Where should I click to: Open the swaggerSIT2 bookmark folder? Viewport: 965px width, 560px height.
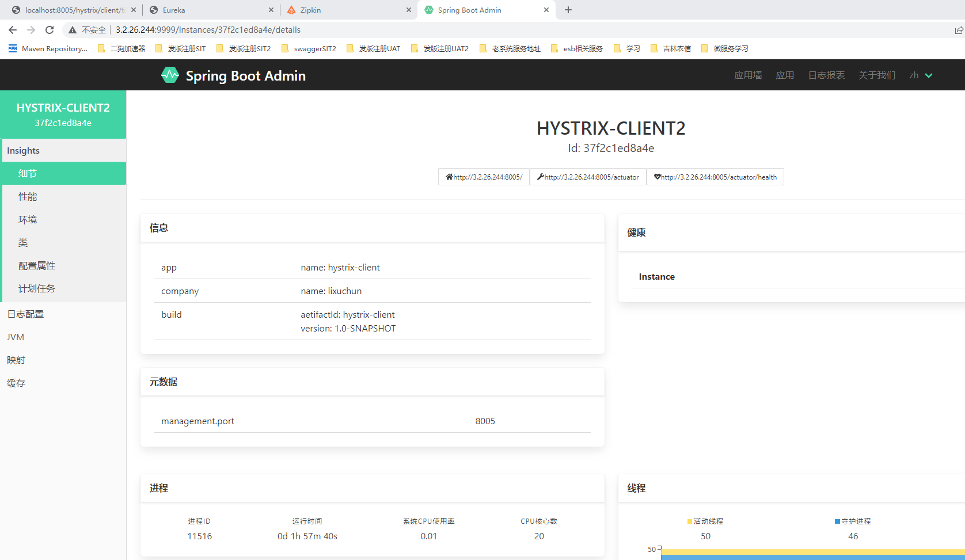pos(309,49)
